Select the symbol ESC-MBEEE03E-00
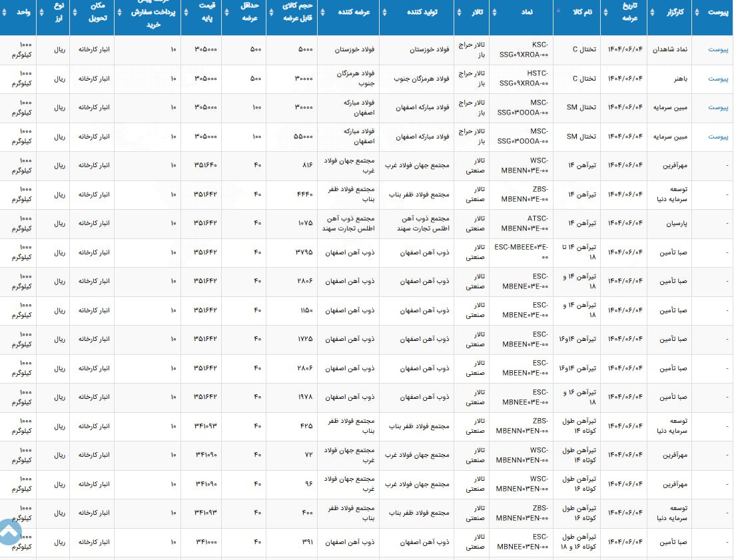The height and width of the screenshot is (560, 734). pyautogui.click(x=521, y=252)
